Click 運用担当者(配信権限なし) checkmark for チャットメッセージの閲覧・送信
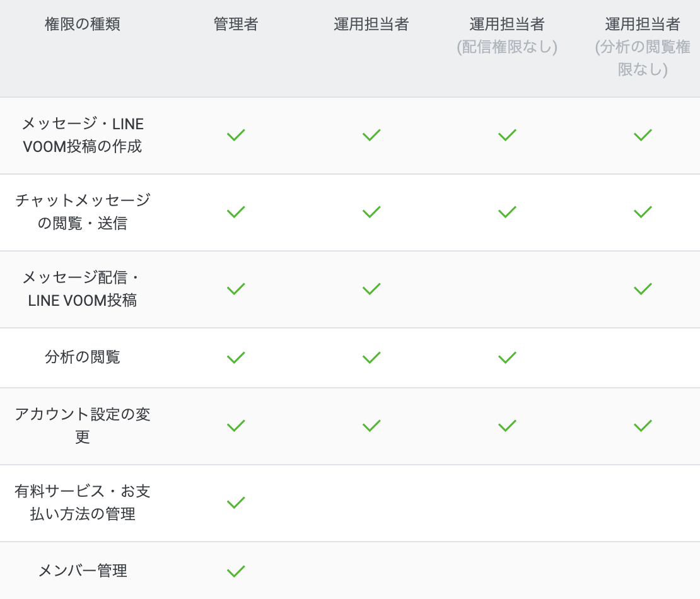This screenshot has height=599, width=700. click(507, 212)
